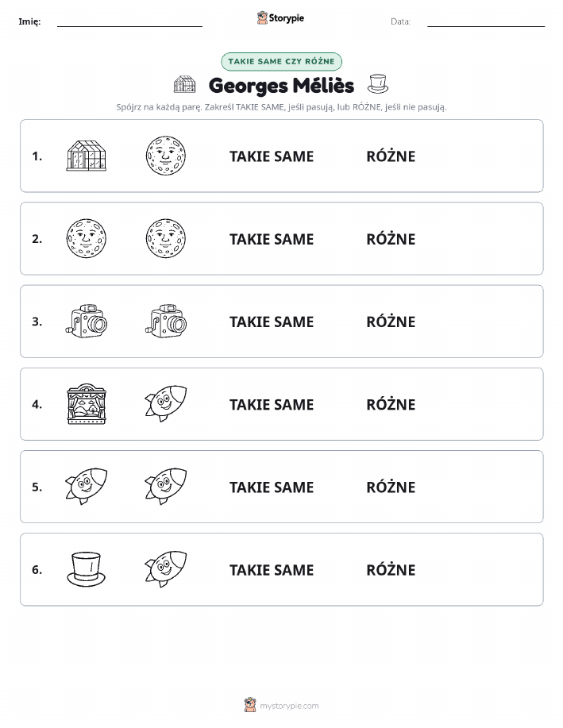
Task: Click the top hat icon beside the title
Action: coord(378,84)
